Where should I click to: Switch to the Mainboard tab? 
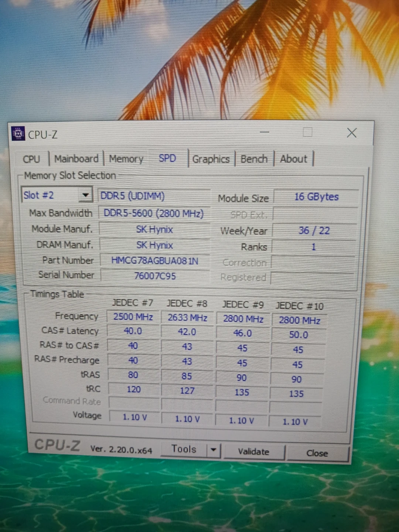(x=76, y=158)
